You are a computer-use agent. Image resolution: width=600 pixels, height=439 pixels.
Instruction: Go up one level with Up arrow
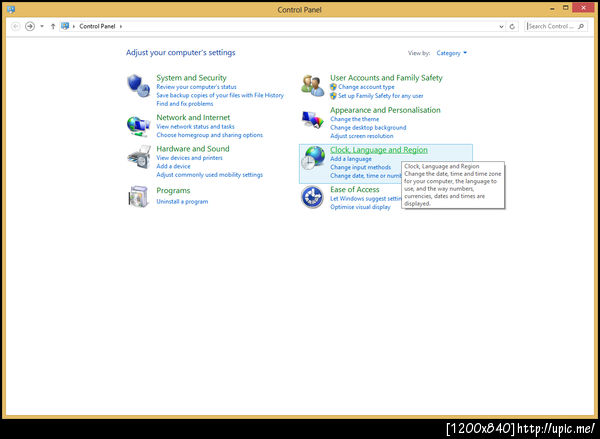(x=53, y=26)
